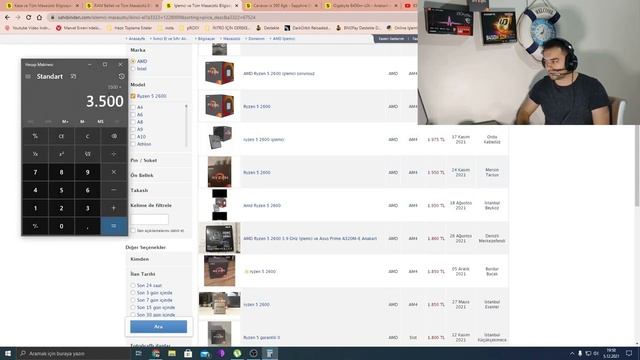Click the calculator percent key
This screenshot has height=360, width=640.
tap(35, 136)
